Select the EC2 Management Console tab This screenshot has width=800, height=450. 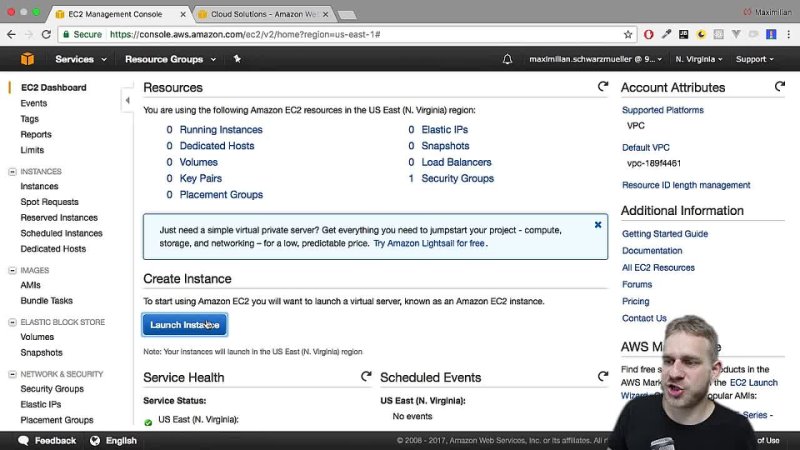pos(115,14)
